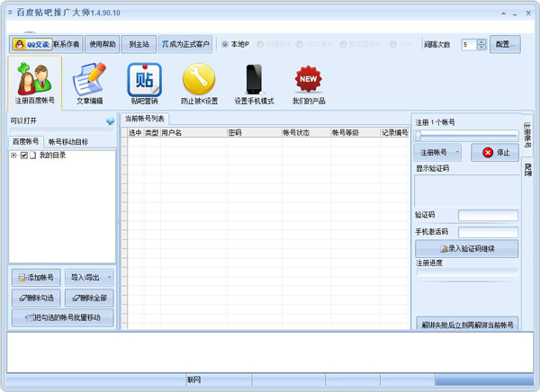This screenshot has height=392, width=540.
Task: Decrease the 间隔次数 spinner value
Action: [x=481, y=47]
